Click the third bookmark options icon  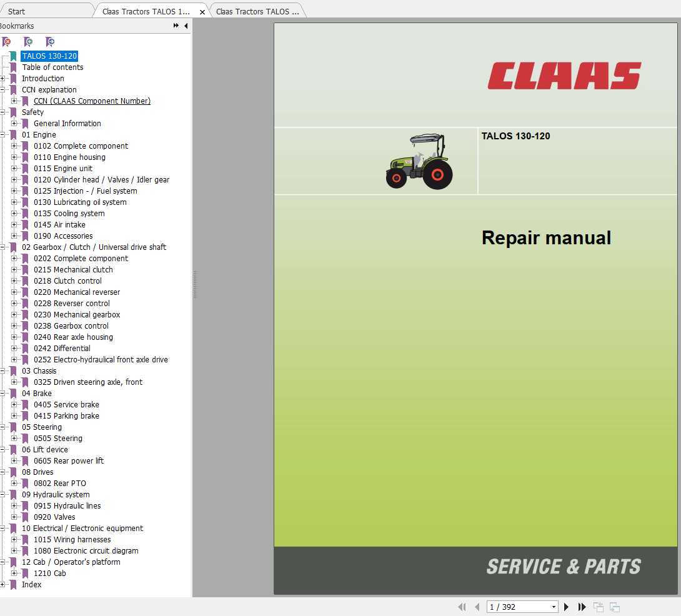(50, 42)
